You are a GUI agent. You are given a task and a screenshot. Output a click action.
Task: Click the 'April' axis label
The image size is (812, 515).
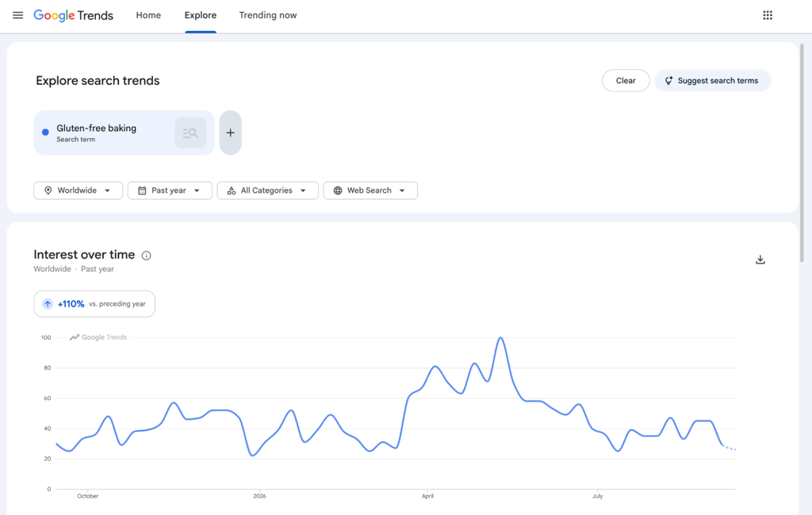tap(427, 496)
